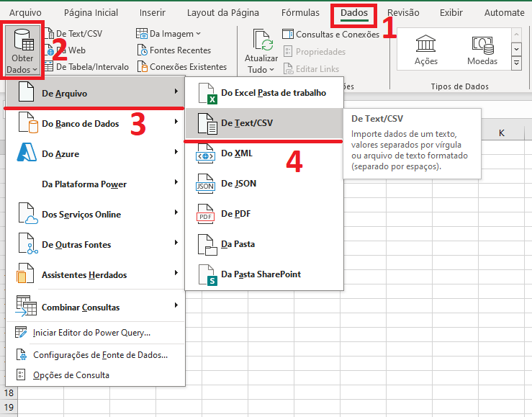Select Da Pasta SharePoint option
This screenshot has width=532, height=417.
261,274
